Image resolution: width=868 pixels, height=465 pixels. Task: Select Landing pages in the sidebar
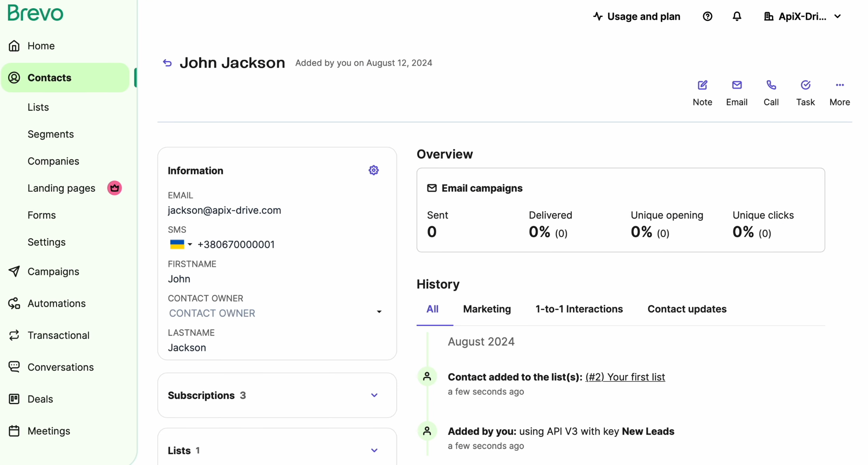61,188
